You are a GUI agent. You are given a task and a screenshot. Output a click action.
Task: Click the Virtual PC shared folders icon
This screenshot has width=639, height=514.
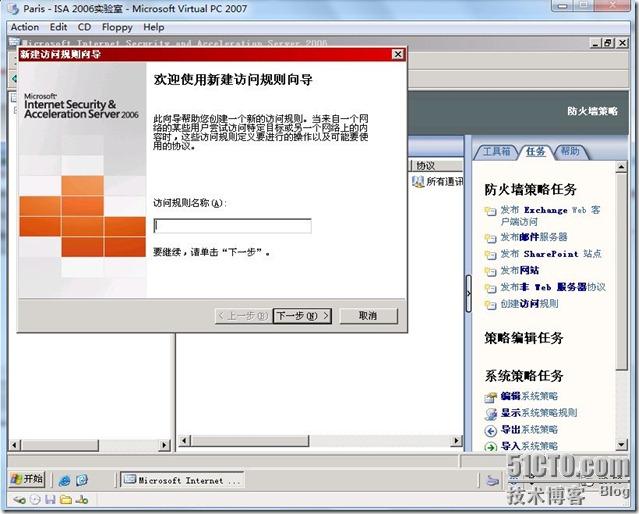coord(66,500)
